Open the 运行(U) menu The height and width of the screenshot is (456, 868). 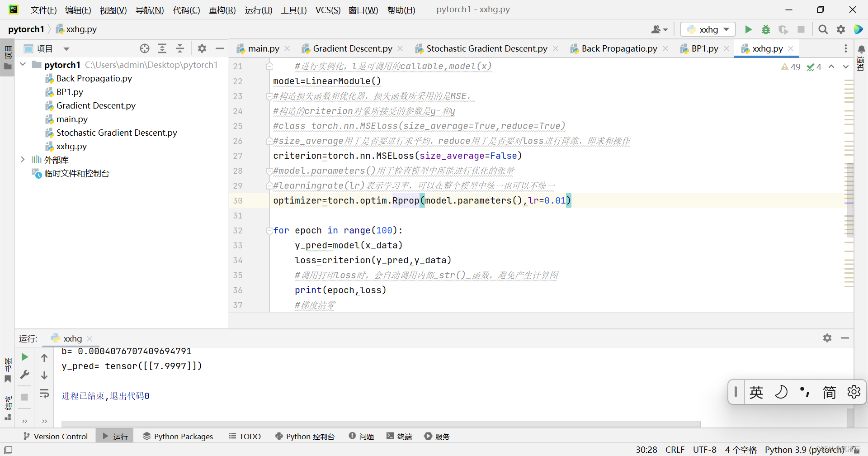pos(258,10)
